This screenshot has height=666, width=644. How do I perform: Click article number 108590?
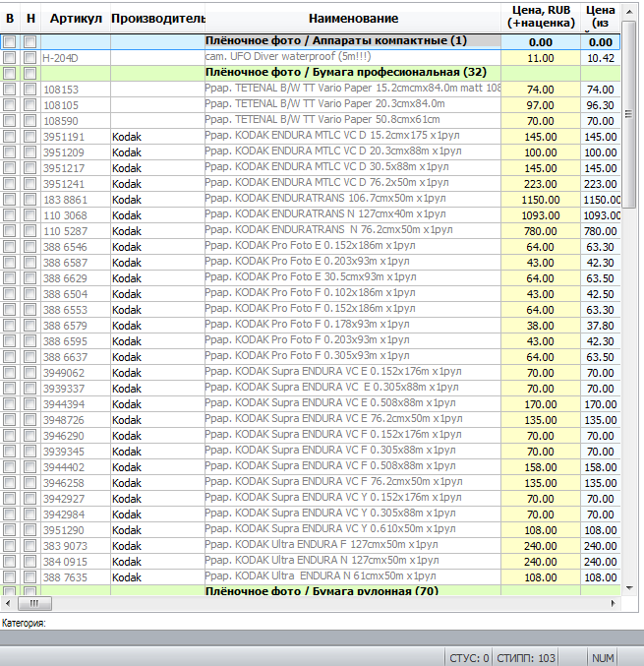click(61, 121)
